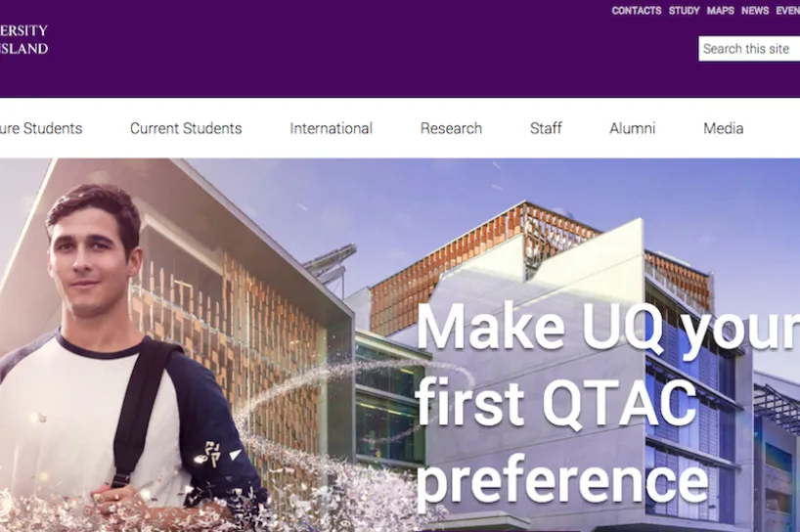Visit the NEWS link in header
This screenshot has width=800, height=532.
click(x=755, y=11)
